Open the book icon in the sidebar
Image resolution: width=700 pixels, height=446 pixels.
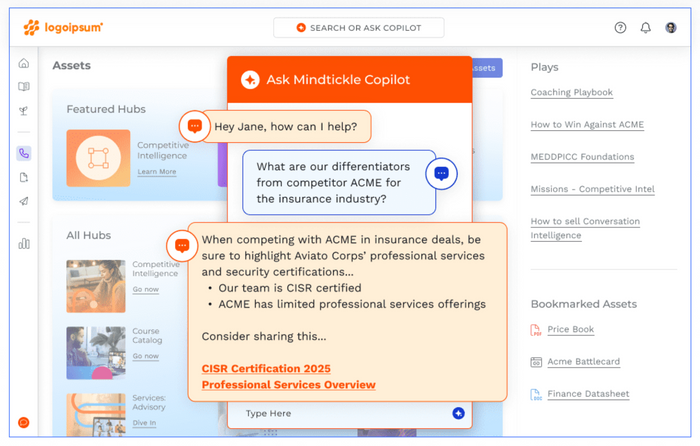[x=24, y=86]
